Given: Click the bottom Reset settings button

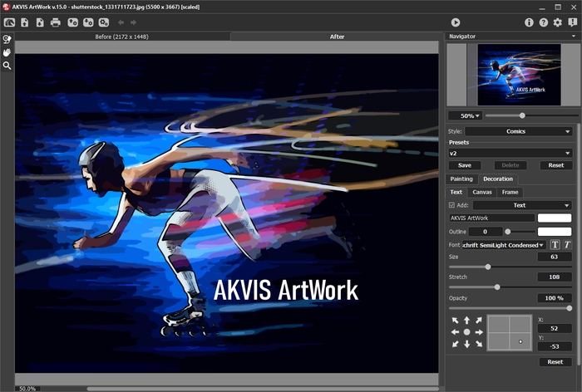Looking at the screenshot, I should click(x=555, y=362).
